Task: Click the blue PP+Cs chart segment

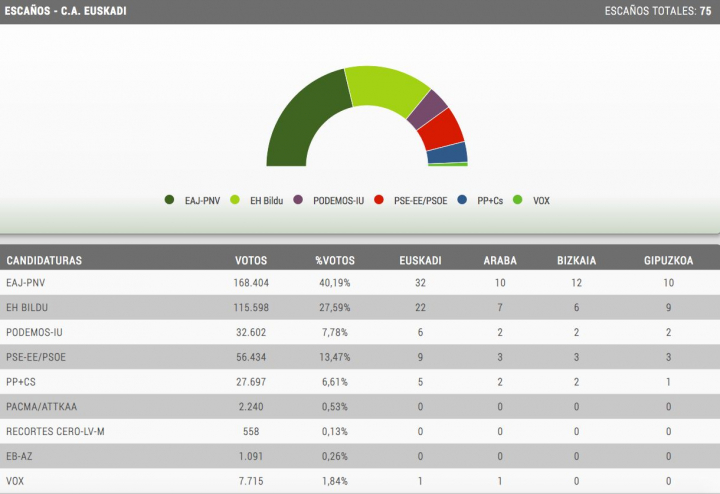Action: (448, 152)
